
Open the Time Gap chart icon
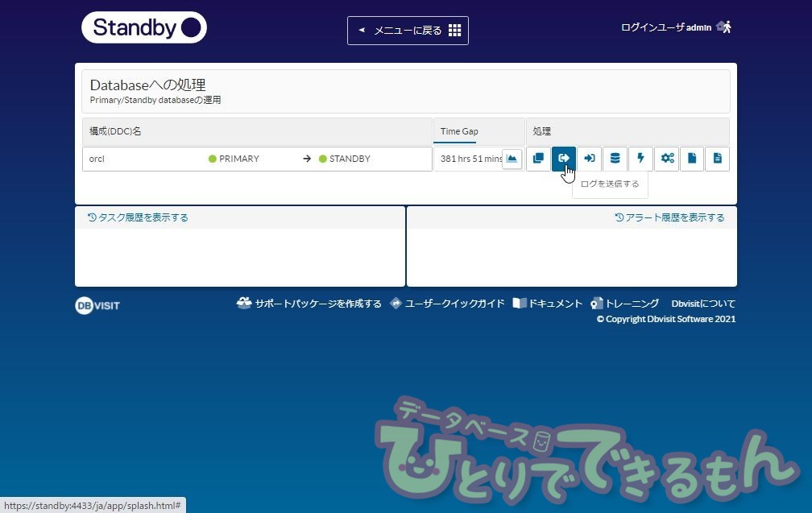click(x=512, y=159)
